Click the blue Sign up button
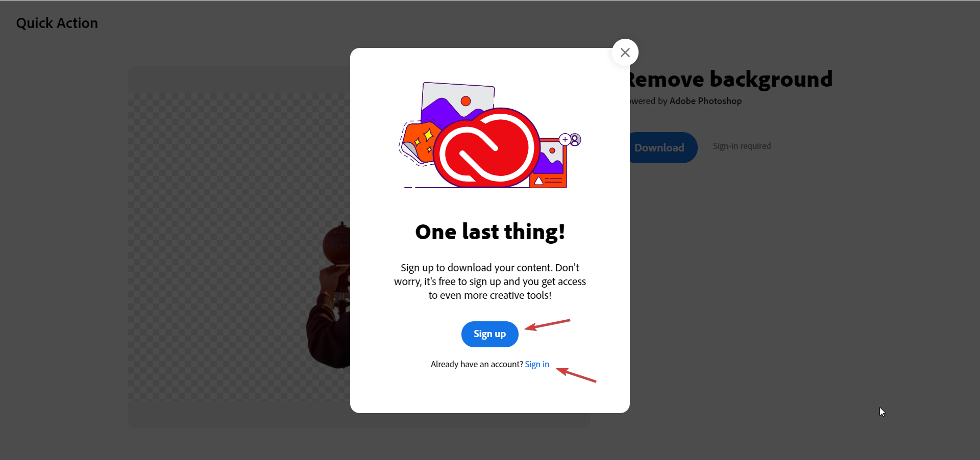Viewport: 980px width, 460px height. pyautogui.click(x=489, y=334)
